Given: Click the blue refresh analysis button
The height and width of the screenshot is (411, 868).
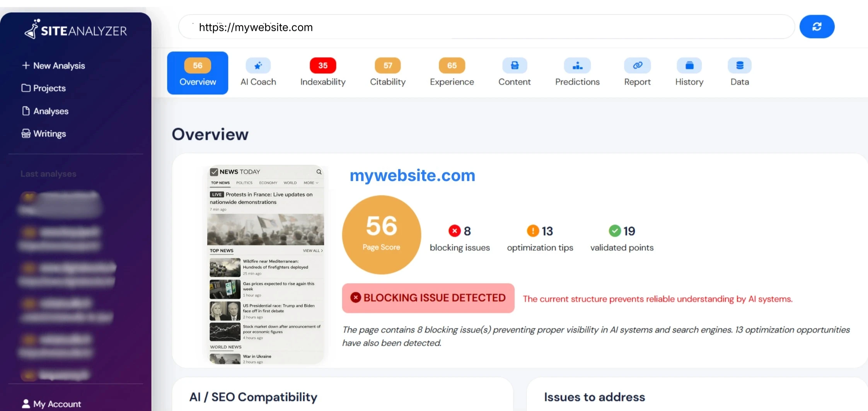Looking at the screenshot, I should (817, 27).
